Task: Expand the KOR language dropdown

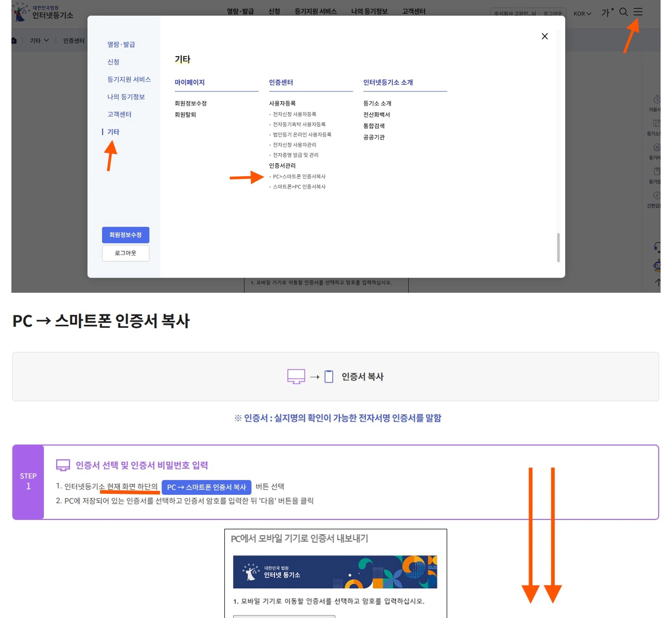Action: pos(582,14)
